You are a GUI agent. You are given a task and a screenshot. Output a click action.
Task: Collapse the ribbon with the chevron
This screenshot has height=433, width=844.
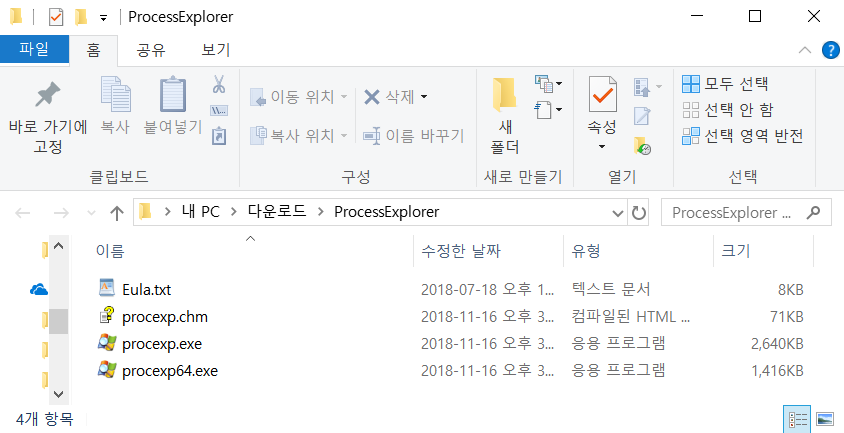pos(805,50)
